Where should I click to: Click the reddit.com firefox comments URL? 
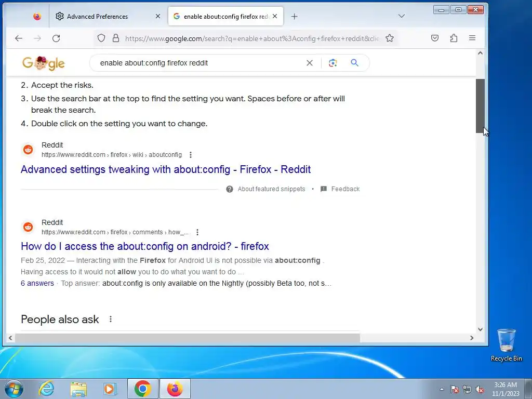tap(115, 232)
